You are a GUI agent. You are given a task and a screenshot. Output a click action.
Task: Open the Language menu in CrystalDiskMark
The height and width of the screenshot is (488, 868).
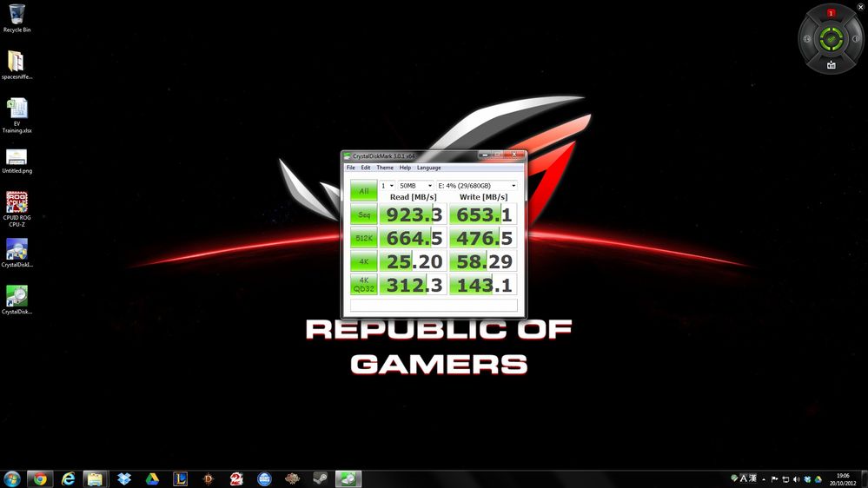coord(429,168)
